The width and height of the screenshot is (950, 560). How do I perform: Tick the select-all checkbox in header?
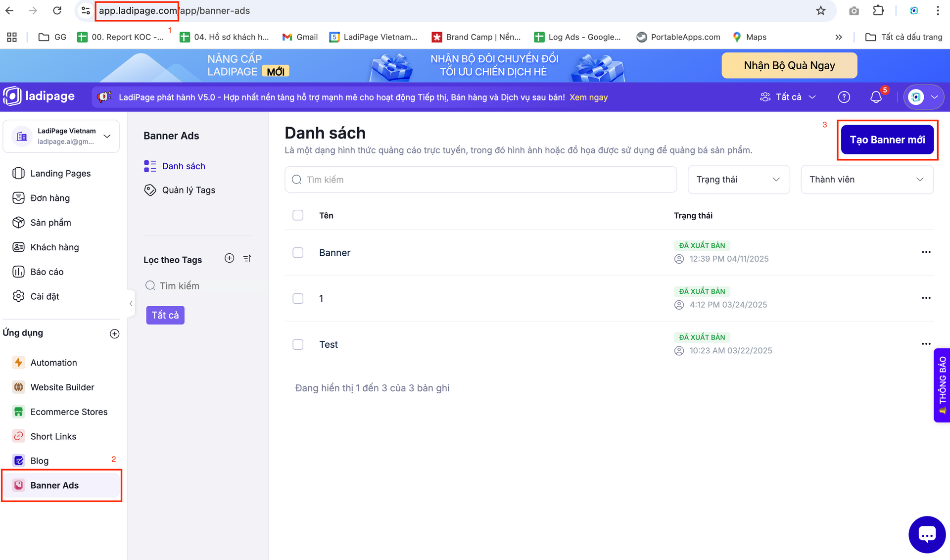(298, 215)
